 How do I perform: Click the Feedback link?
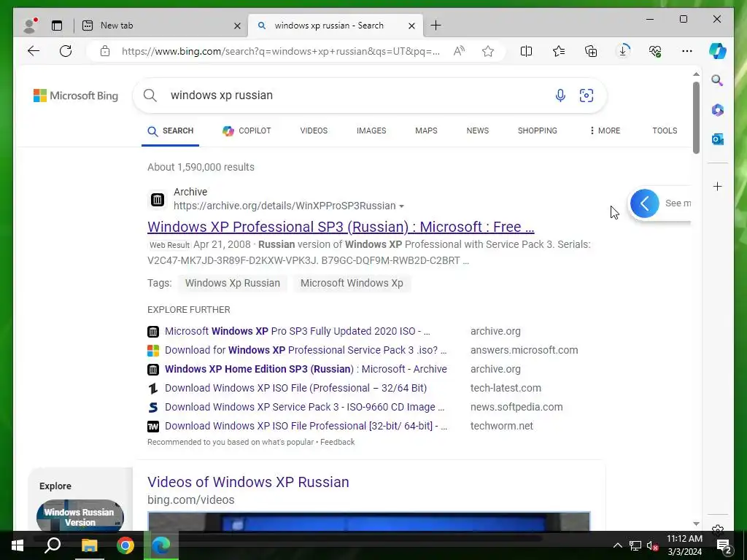(x=337, y=443)
